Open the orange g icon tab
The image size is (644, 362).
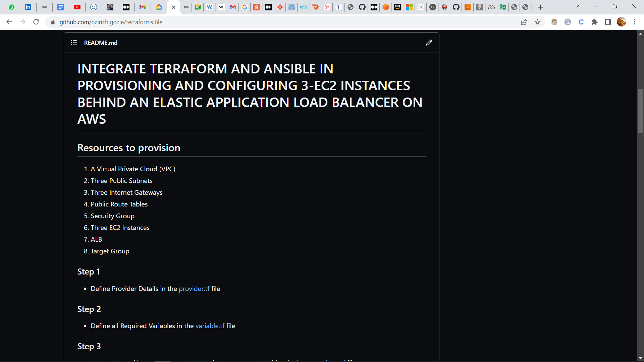257,7
